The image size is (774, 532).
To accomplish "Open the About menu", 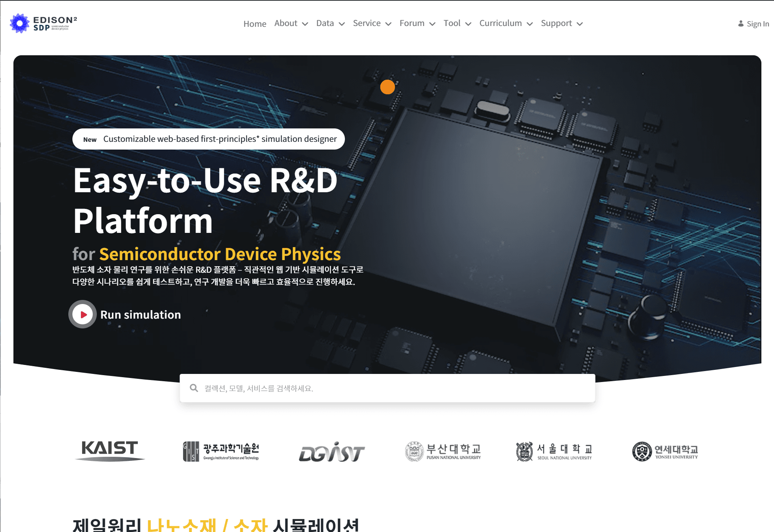I will tap(286, 23).
